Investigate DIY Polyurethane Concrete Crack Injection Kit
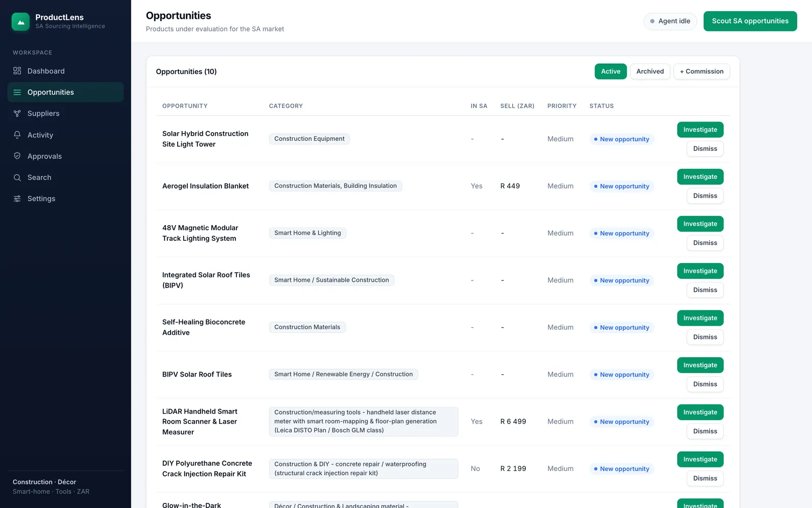This screenshot has width=812, height=508. pos(700,459)
